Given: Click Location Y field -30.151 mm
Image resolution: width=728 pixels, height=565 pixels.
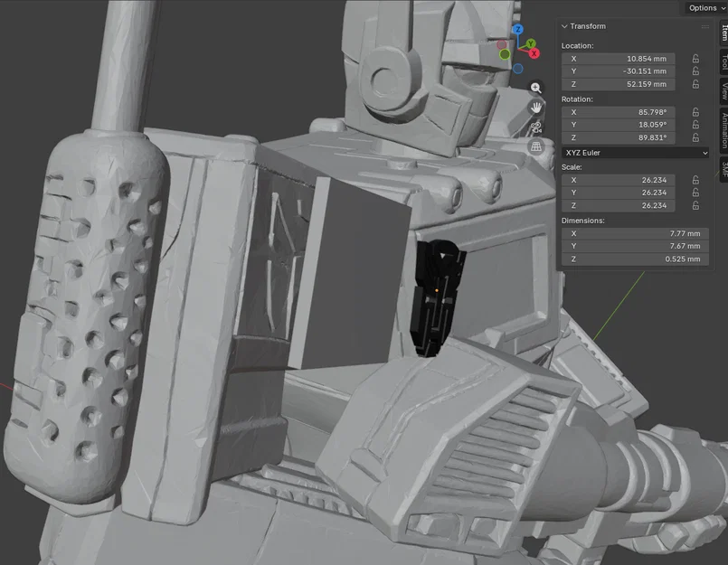Looking at the screenshot, I should (x=618, y=71).
